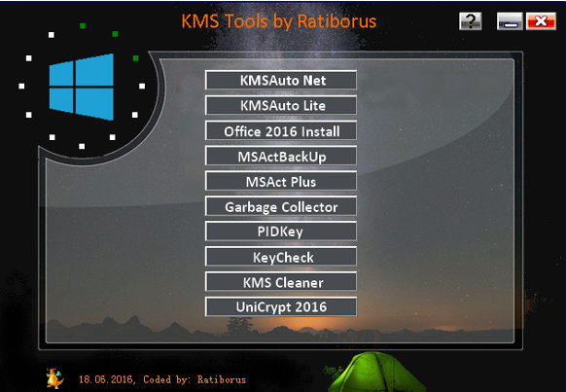Open MSActBackUp utility
Viewport: 566px width, 392px height.
[x=281, y=156]
